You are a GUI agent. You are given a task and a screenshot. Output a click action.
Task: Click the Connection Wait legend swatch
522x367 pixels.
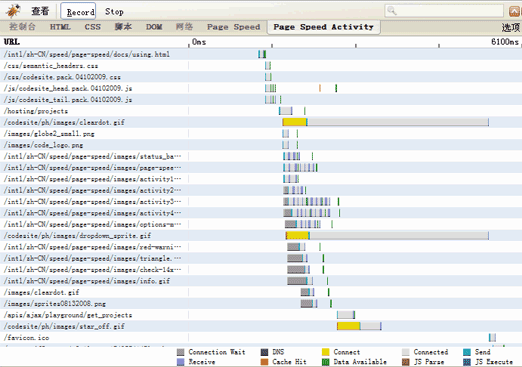[x=181, y=352]
